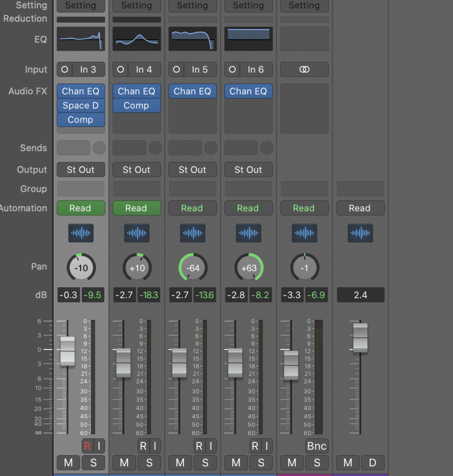Open EQ thumbnail on the In 3 channel
Screen dimensions: 453x476
pyautogui.click(x=81, y=39)
